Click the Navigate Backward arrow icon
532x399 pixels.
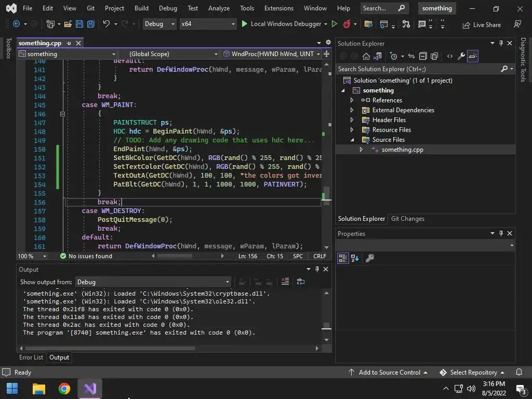[x=16, y=24]
